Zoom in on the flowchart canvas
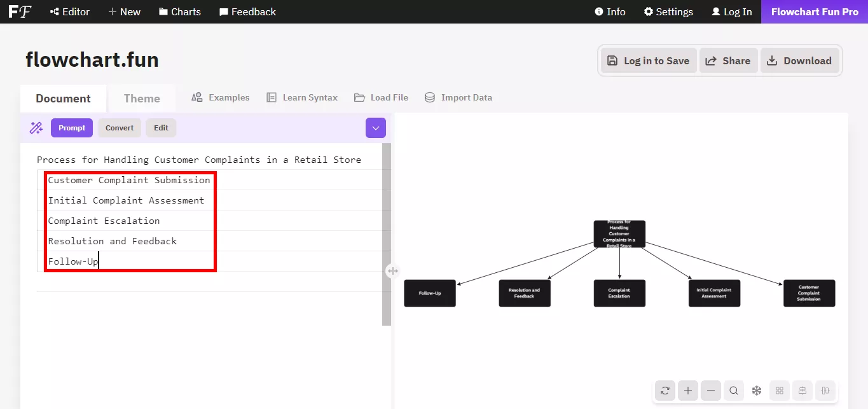Image resolution: width=868 pixels, height=409 pixels. 687,390
